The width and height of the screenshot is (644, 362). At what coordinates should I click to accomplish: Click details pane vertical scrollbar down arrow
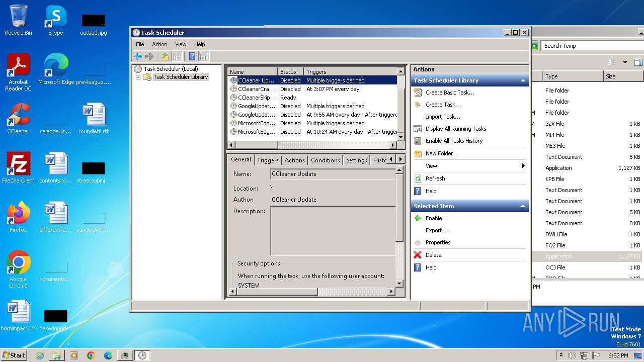click(400, 284)
